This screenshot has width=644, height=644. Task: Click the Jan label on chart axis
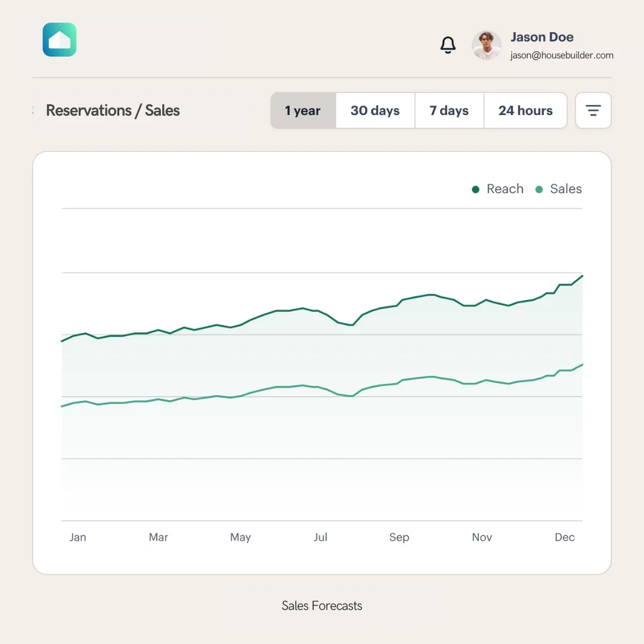(78, 537)
